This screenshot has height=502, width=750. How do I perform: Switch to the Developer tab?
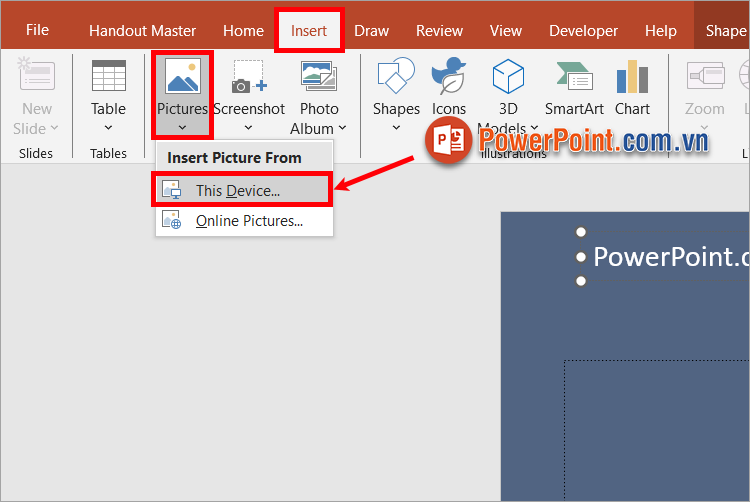[x=583, y=30]
